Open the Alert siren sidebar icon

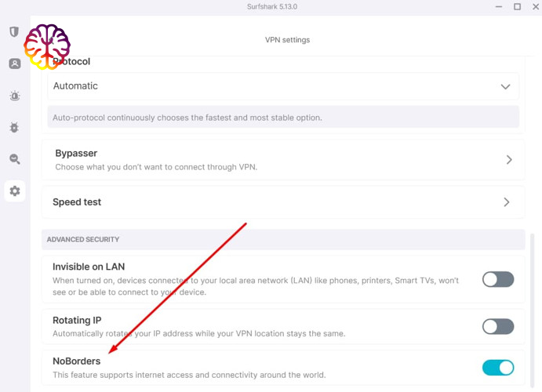pos(14,96)
